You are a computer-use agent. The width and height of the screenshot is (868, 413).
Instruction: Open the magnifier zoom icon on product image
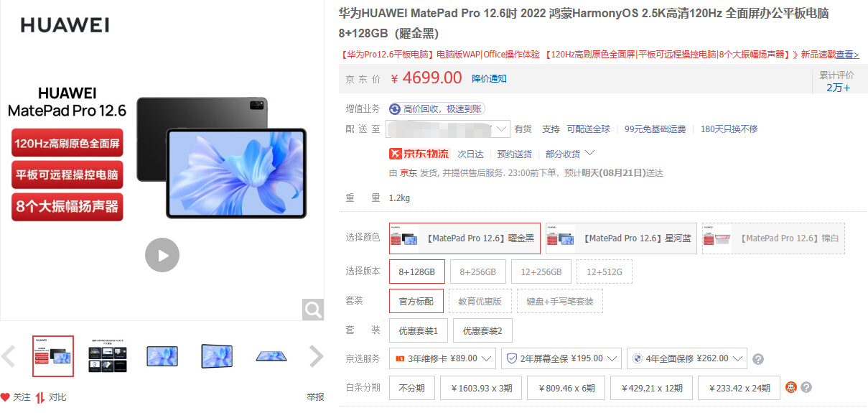[x=313, y=310]
